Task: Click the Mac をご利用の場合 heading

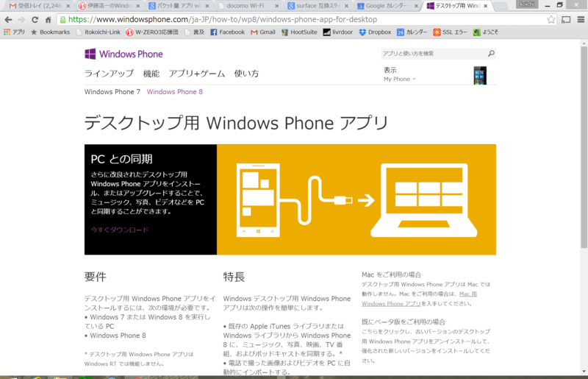Action: click(x=392, y=275)
